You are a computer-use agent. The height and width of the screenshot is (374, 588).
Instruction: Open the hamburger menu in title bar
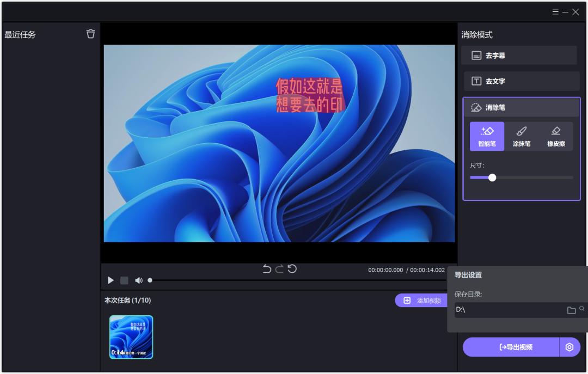point(555,12)
